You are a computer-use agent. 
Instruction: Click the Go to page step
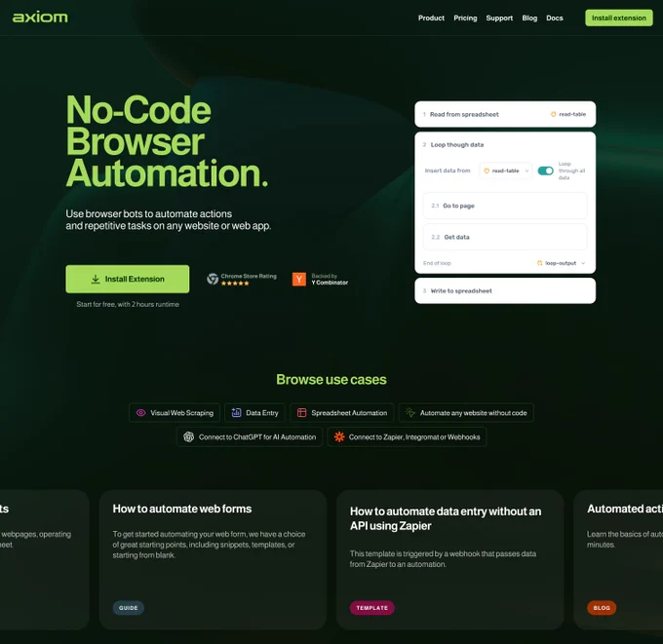pyautogui.click(x=505, y=206)
